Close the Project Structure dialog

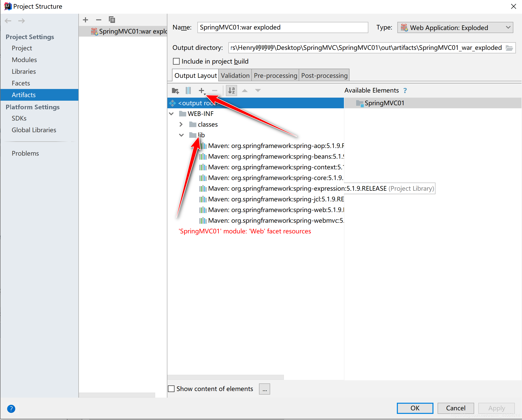click(x=514, y=6)
